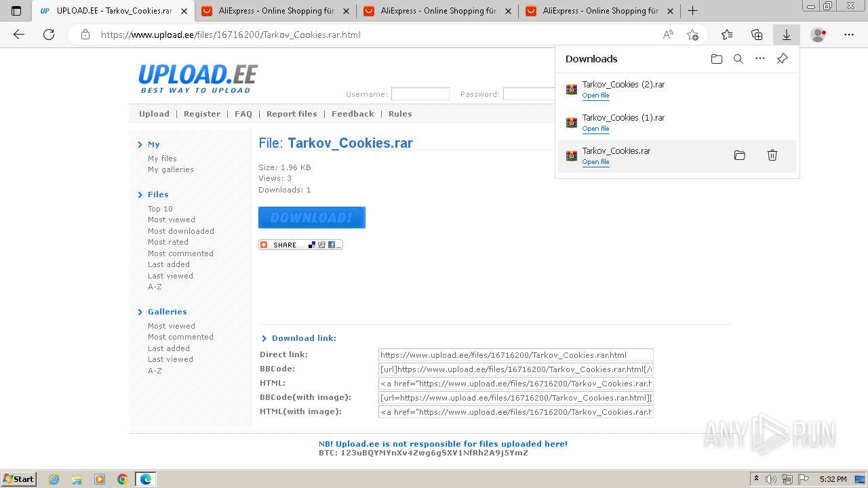The height and width of the screenshot is (488, 868).
Task: Open file link for Tarkov_Cookies.rar
Action: 595,162
